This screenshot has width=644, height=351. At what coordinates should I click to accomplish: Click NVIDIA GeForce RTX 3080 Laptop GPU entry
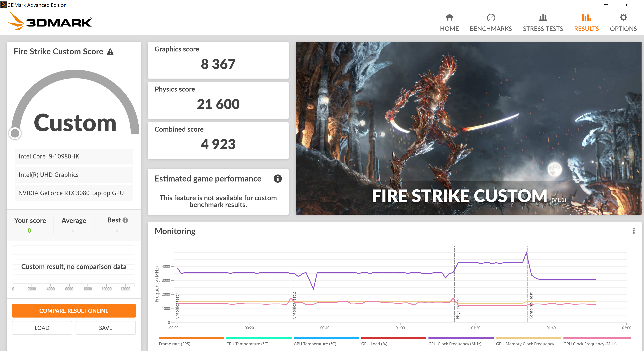coord(74,193)
